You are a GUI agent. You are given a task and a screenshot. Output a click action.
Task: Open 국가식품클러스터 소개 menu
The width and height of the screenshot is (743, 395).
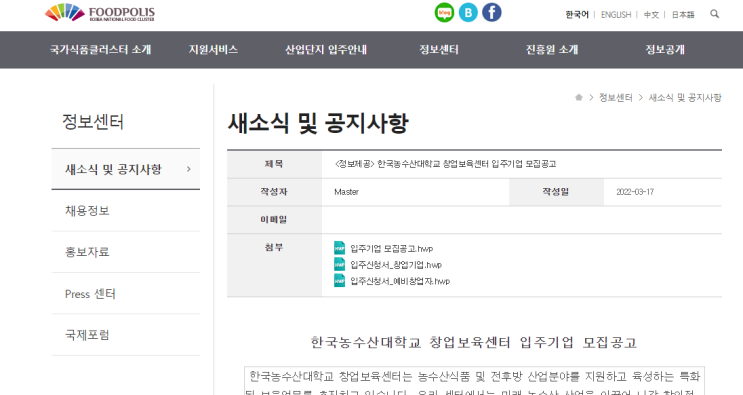(x=100, y=50)
